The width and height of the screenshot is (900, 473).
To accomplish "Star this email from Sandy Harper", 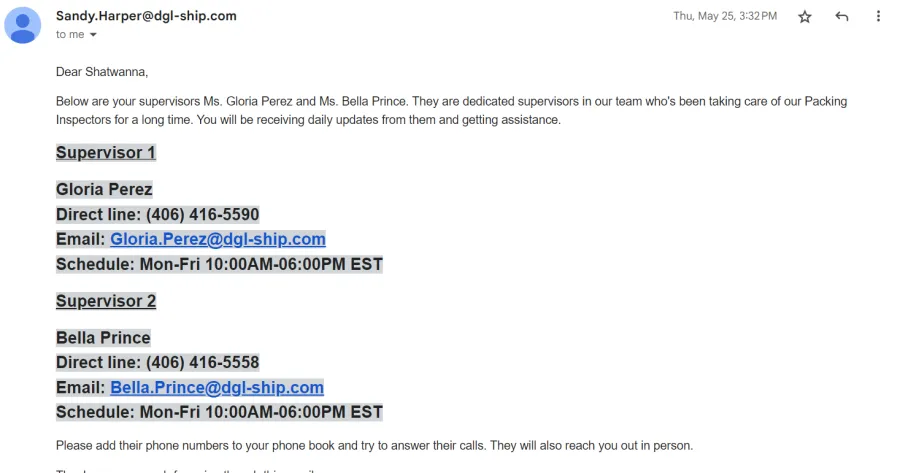I will point(805,17).
